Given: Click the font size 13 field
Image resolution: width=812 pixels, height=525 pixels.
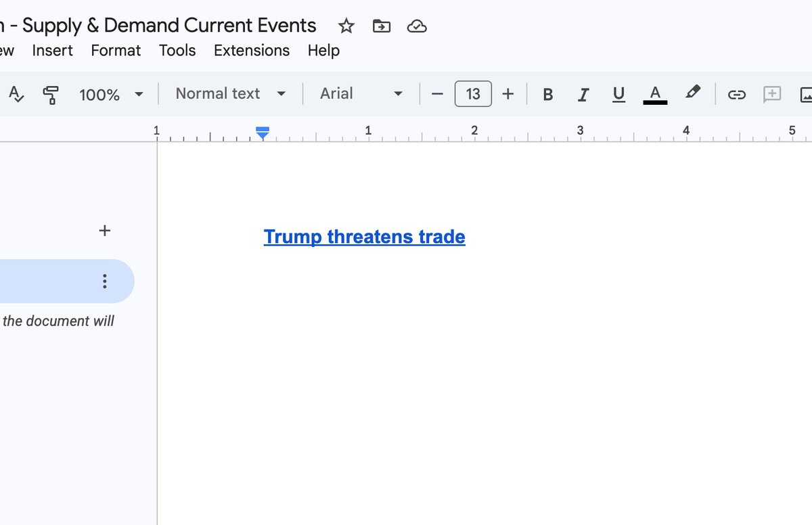Looking at the screenshot, I should point(473,94).
